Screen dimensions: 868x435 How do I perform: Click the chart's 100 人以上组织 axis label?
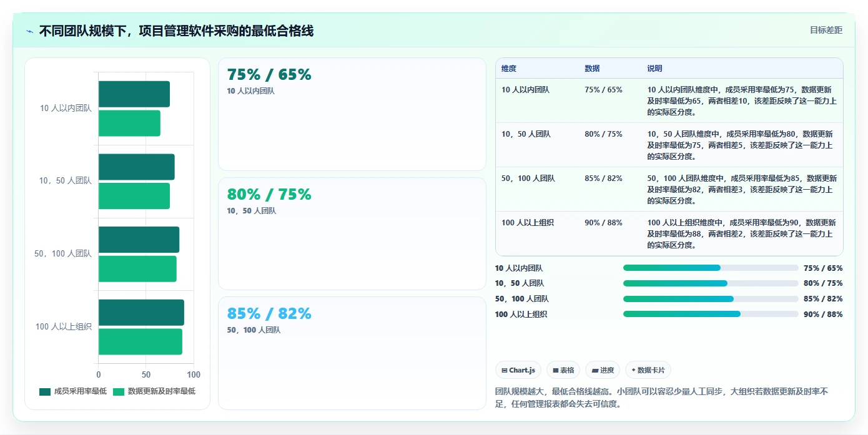(64, 326)
